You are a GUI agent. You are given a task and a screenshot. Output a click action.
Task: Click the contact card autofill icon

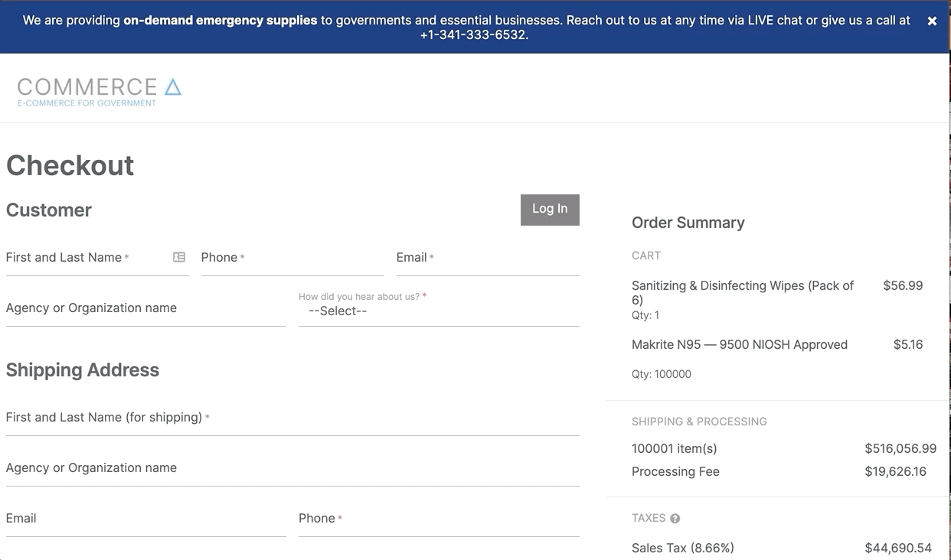coord(179,257)
